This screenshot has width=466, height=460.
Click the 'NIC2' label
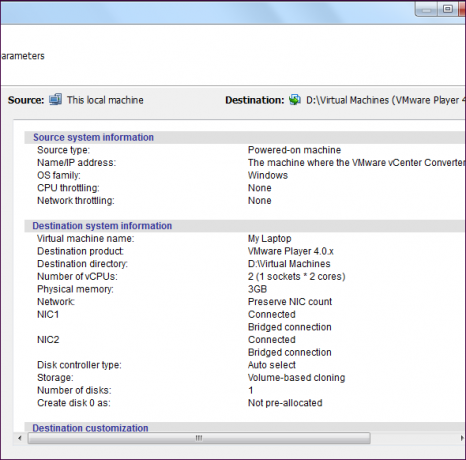pos(48,340)
